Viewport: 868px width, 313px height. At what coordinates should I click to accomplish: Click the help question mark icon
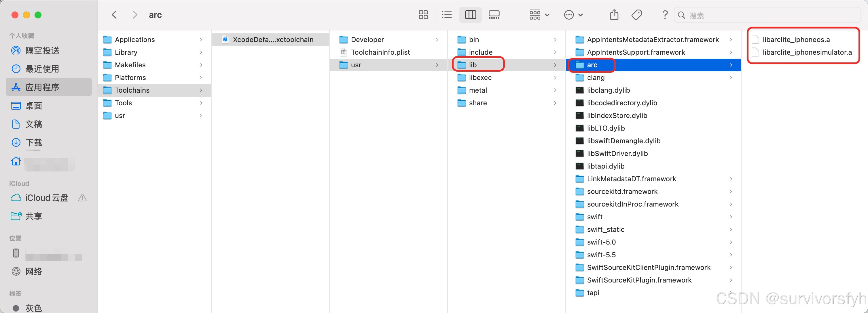pos(664,15)
